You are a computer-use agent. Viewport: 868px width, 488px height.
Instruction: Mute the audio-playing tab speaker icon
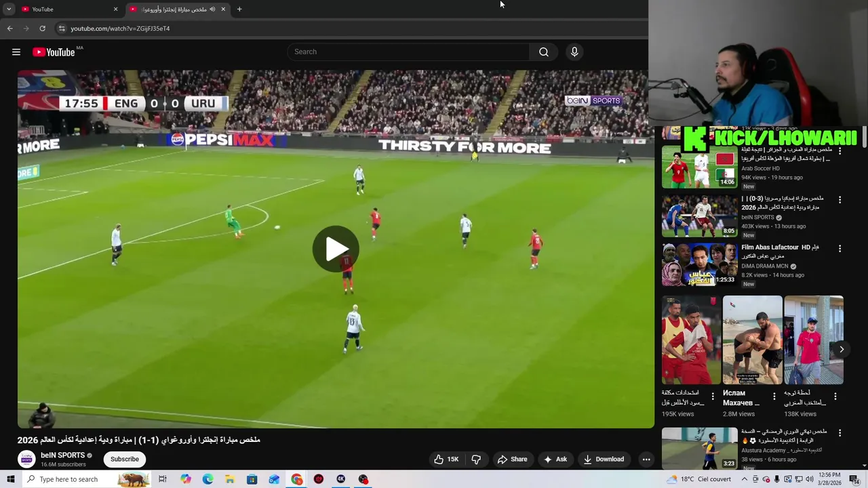(x=212, y=9)
